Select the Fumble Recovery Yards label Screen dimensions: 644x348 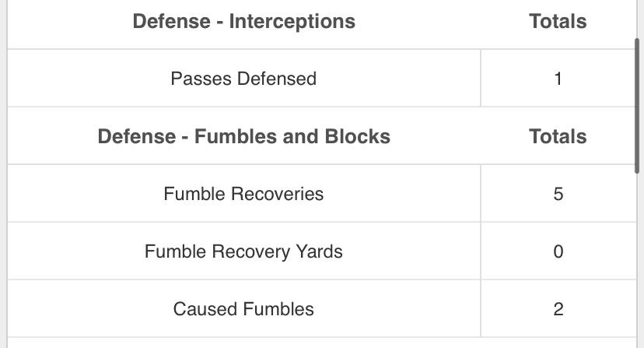click(x=243, y=251)
